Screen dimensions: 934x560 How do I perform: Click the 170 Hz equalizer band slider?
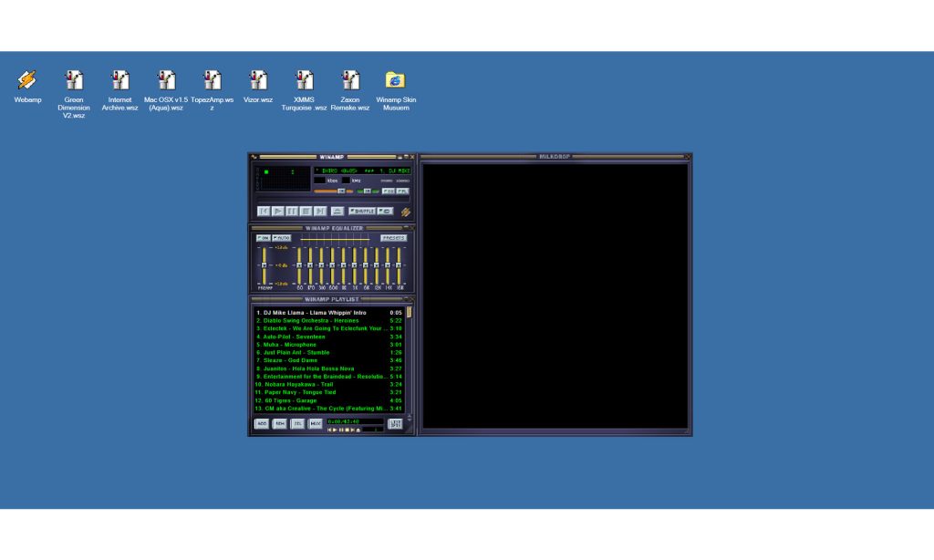coord(310,265)
